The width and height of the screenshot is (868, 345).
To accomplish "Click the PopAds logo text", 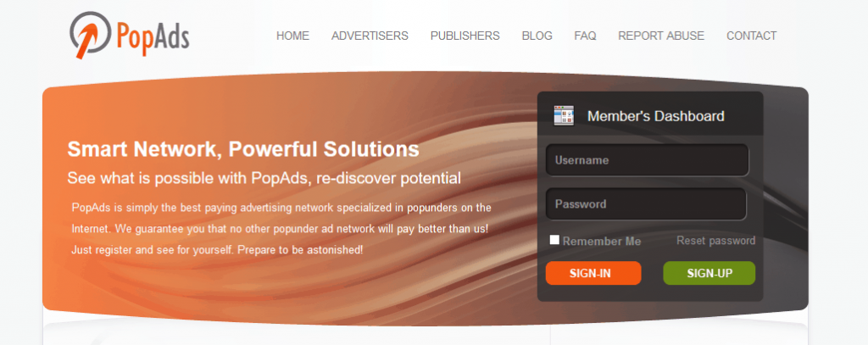I will tap(153, 36).
